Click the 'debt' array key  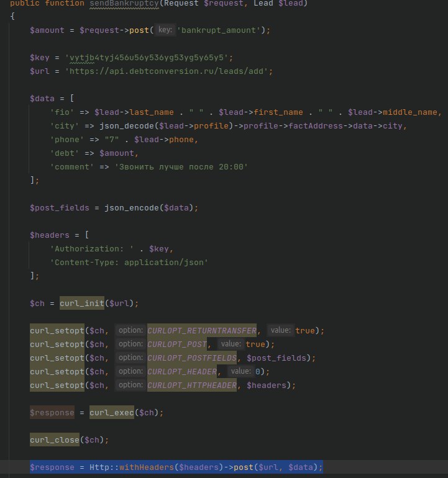(x=65, y=153)
